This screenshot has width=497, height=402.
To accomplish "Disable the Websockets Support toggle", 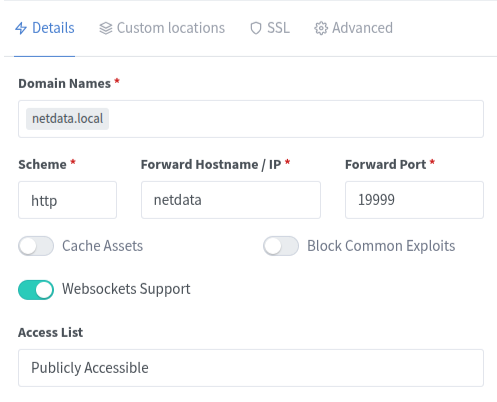I will (x=36, y=290).
